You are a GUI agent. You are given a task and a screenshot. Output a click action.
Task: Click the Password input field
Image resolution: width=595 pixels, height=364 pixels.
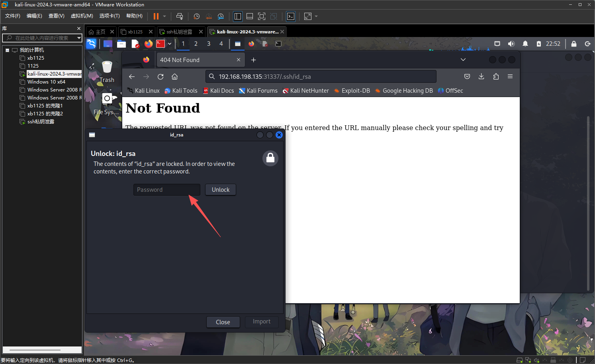166,190
